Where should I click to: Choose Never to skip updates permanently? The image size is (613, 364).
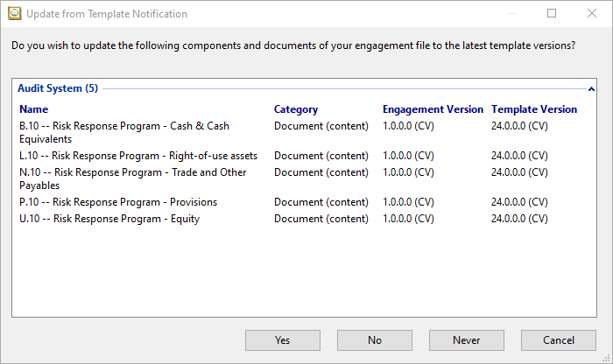coord(467,340)
